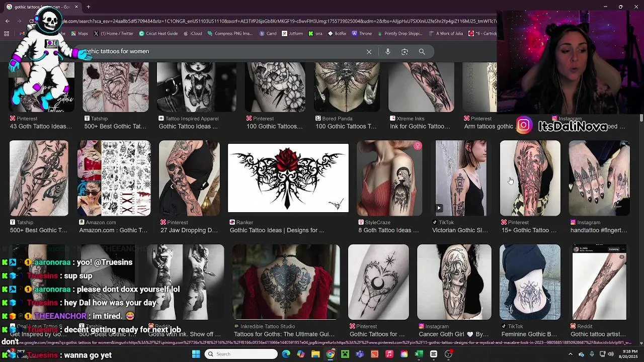
Task: Open Excel from the taskbar
Action: tap(419, 354)
